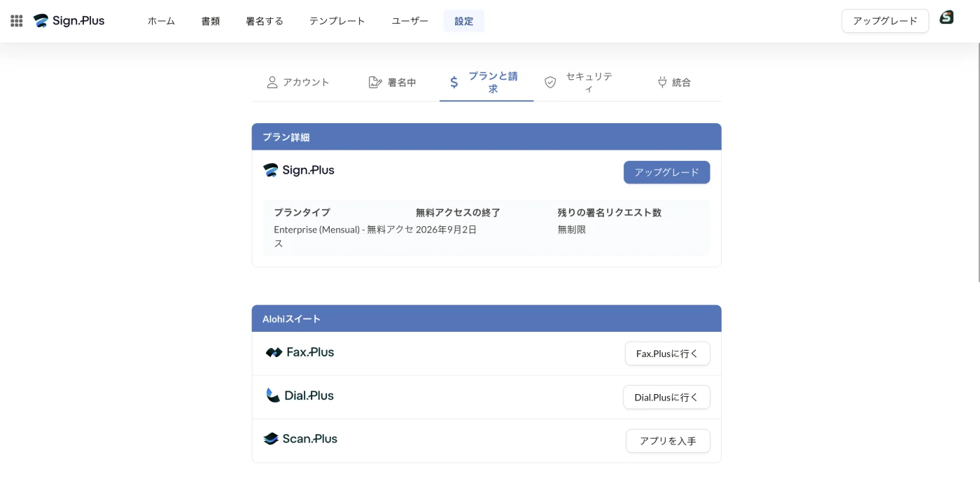The image size is (980, 490).
Task: Click the Alohiスイート section header
Action: point(486,318)
